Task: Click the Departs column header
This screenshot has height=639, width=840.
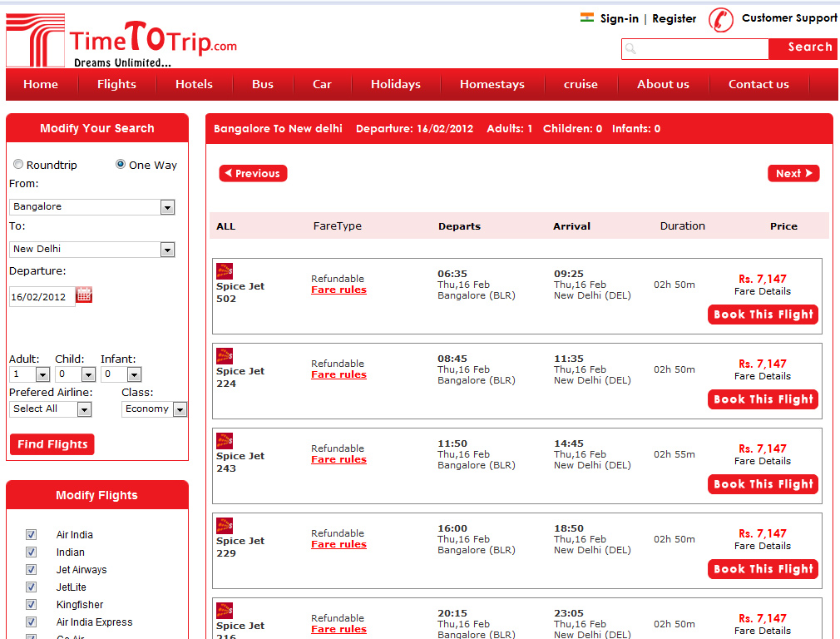Action: 459,226
